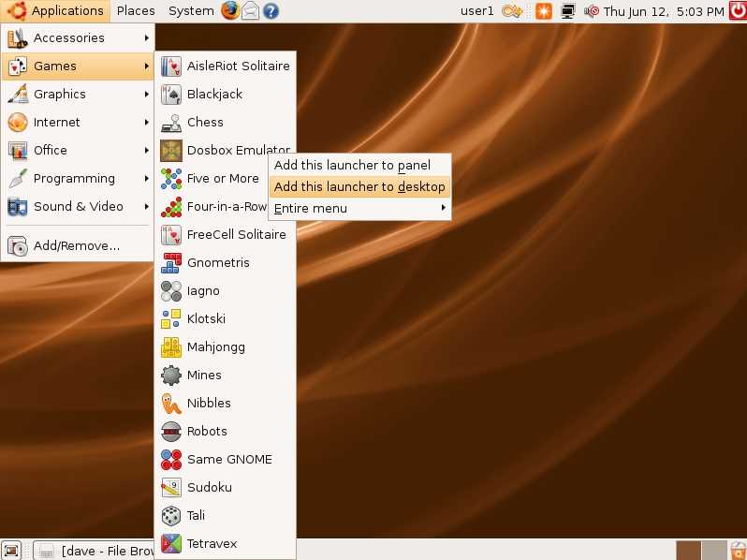Click the Five or More colored balls icon
The height and width of the screenshot is (560, 747).
[x=170, y=178]
